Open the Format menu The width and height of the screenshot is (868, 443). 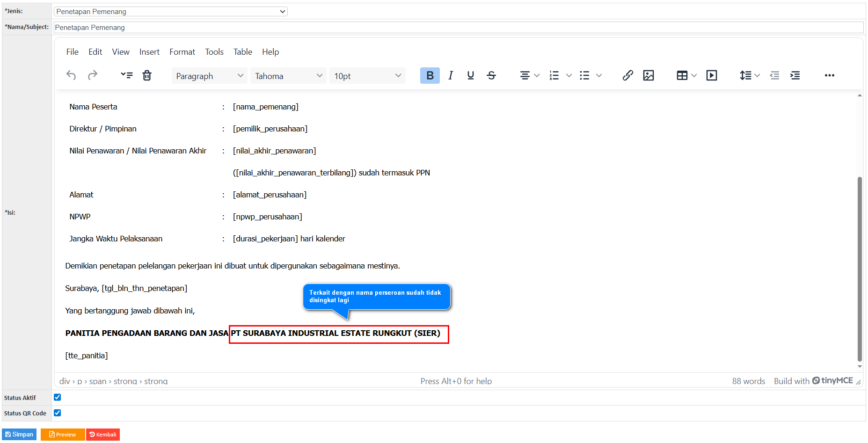coord(182,52)
